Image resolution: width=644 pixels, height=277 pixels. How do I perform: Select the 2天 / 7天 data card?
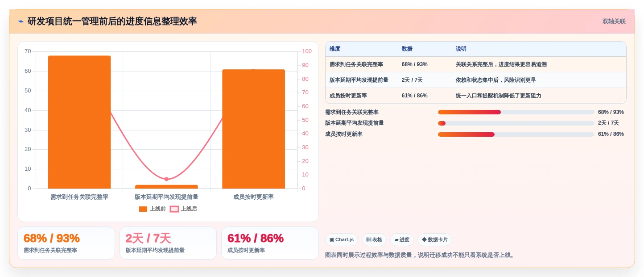[x=168, y=243]
